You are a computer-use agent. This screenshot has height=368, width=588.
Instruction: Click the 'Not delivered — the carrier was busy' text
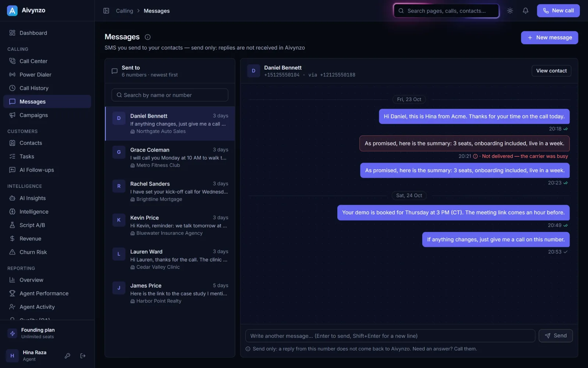coord(525,156)
